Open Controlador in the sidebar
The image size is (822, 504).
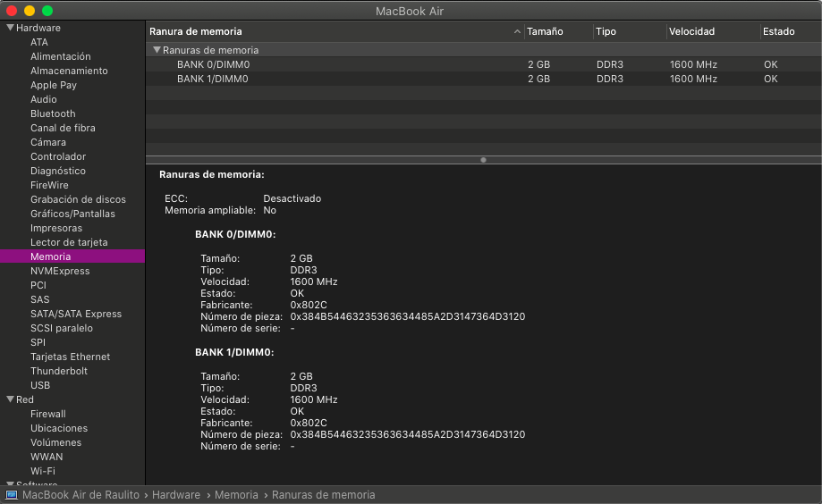[x=57, y=156]
